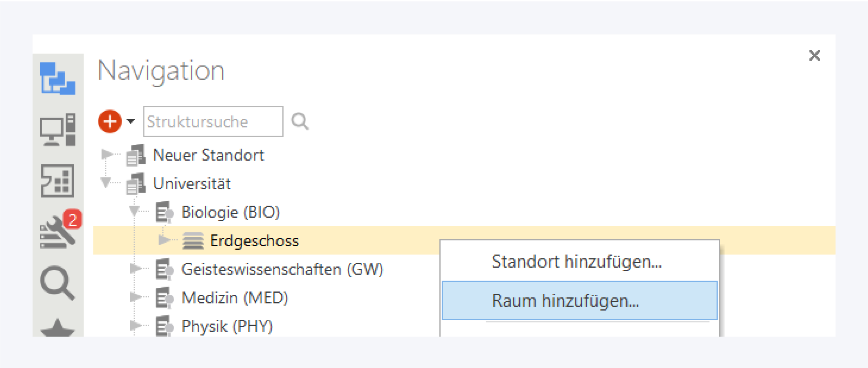Open the tools icon with badge 2
868x368 pixels.
tap(58, 232)
